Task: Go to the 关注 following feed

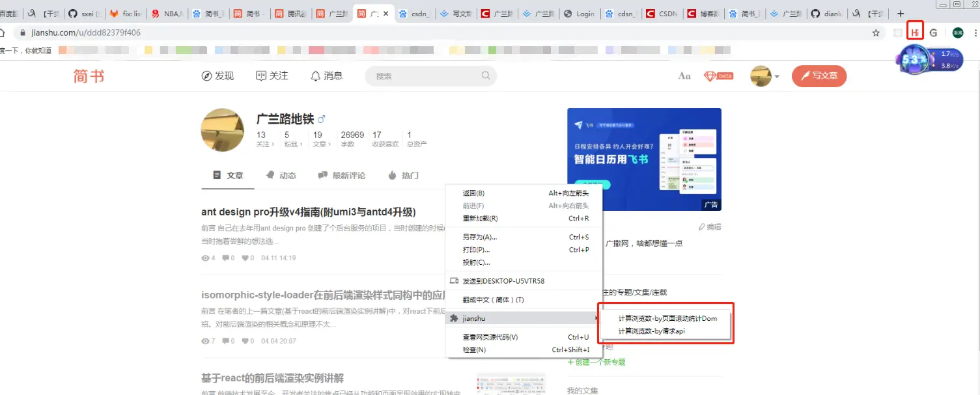Action: point(272,76)
